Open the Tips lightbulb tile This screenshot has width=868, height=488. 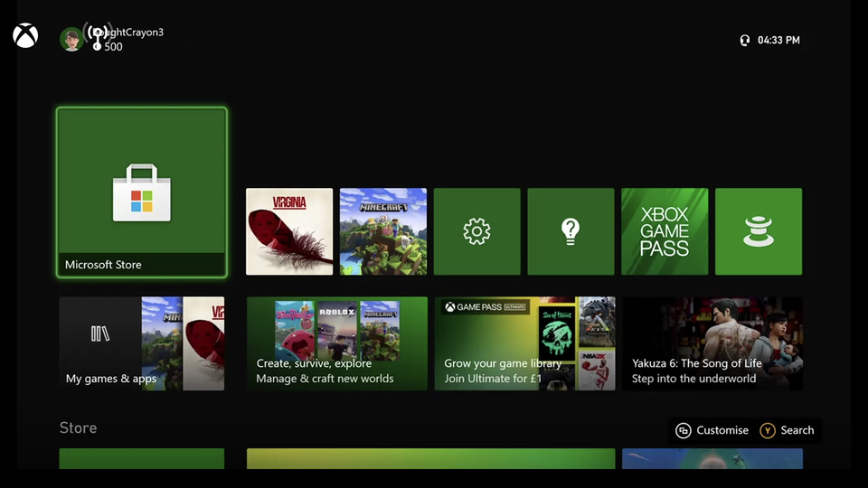tap(571, 231)
